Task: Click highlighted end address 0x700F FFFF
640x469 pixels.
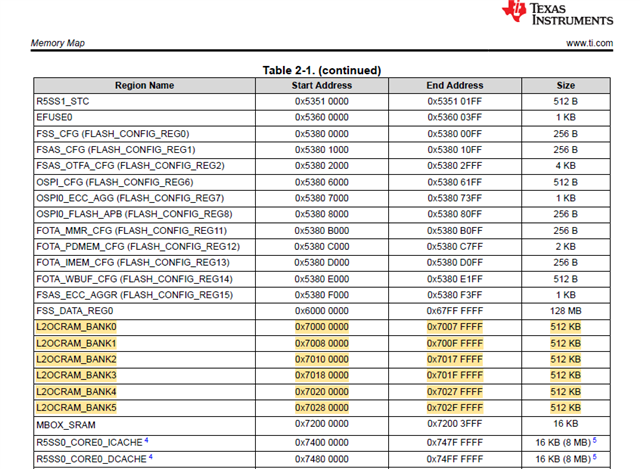Action: (455, 343)
